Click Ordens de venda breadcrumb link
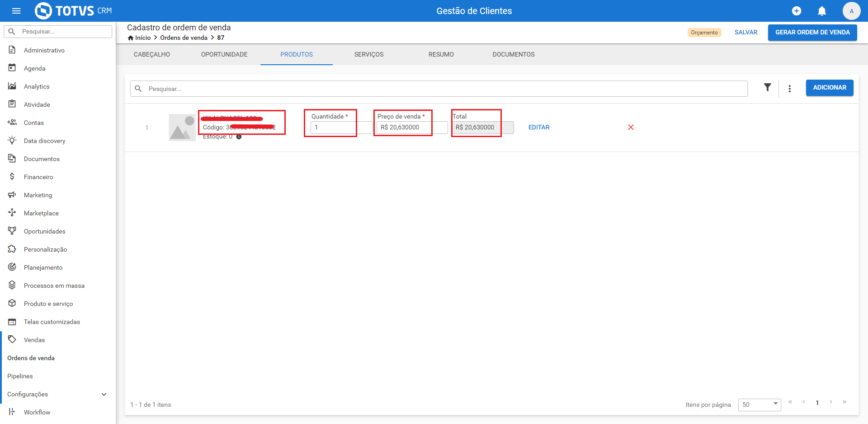 [x=184, y=38]
